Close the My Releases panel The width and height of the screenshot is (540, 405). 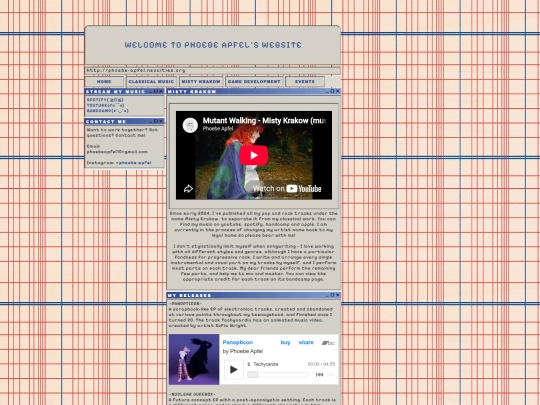(338, 295)
